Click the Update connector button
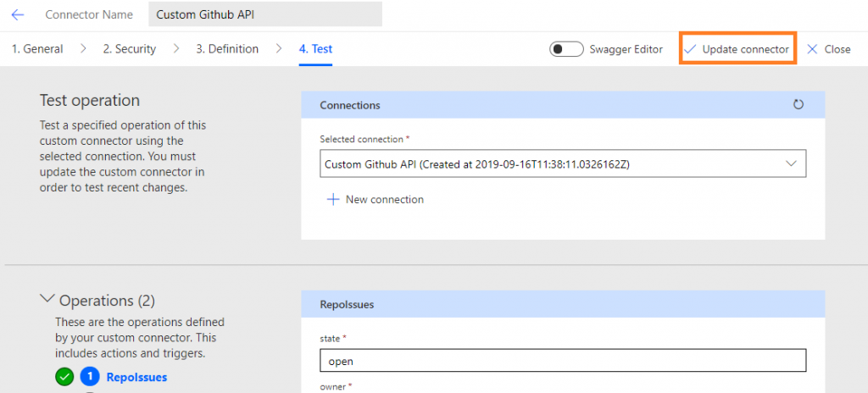 click(738, 49)
